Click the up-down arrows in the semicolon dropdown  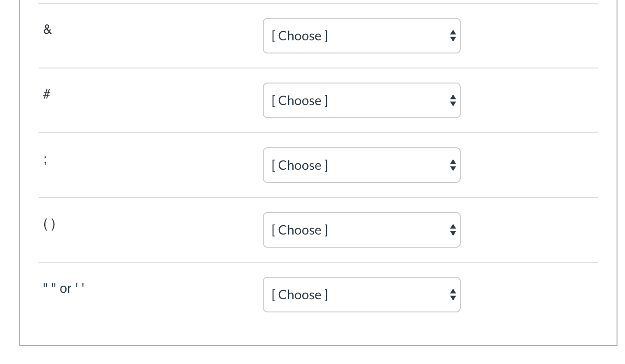453,165
